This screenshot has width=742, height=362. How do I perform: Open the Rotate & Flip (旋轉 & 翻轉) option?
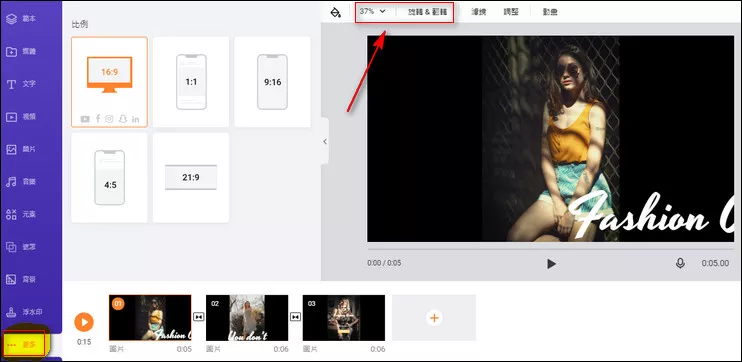pyautogui.click(x=427, y=12)
